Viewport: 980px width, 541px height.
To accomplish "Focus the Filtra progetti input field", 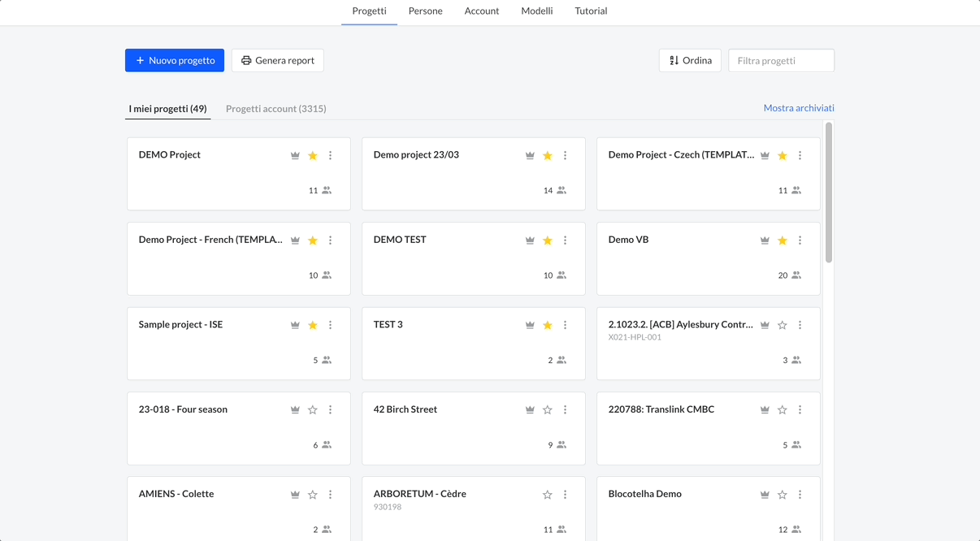I will (782, 60).
